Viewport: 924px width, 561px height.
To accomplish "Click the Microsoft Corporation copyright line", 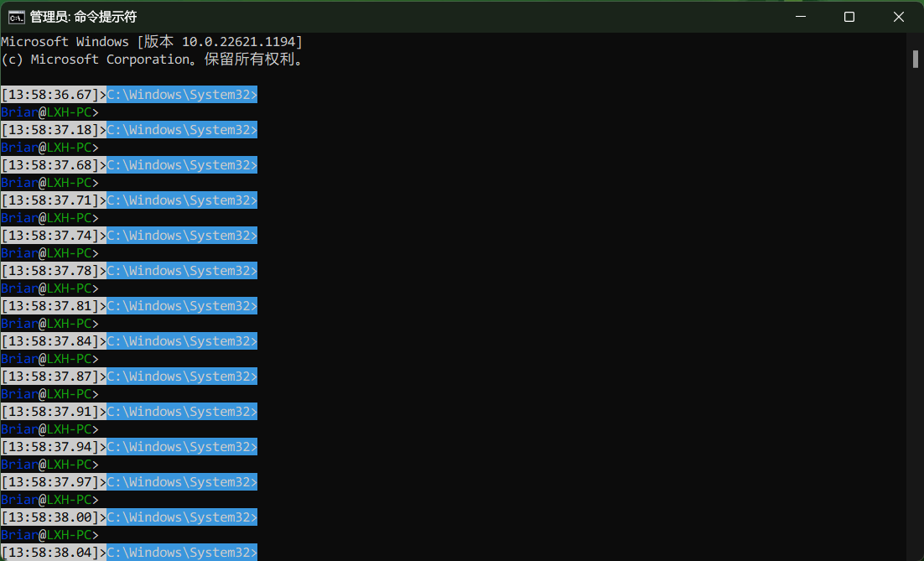I will pyautogui.click(x=152, y=60).
